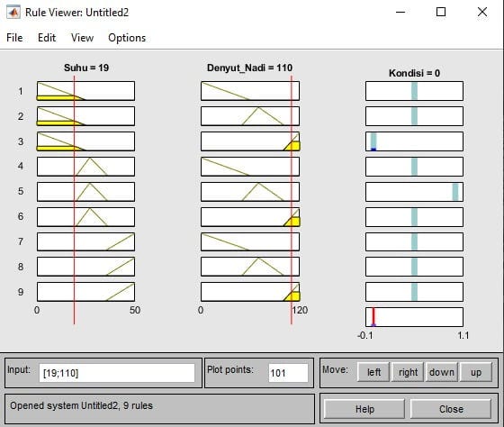Click the Input value field
Screen dimensions: 504x427
[117, 373]
